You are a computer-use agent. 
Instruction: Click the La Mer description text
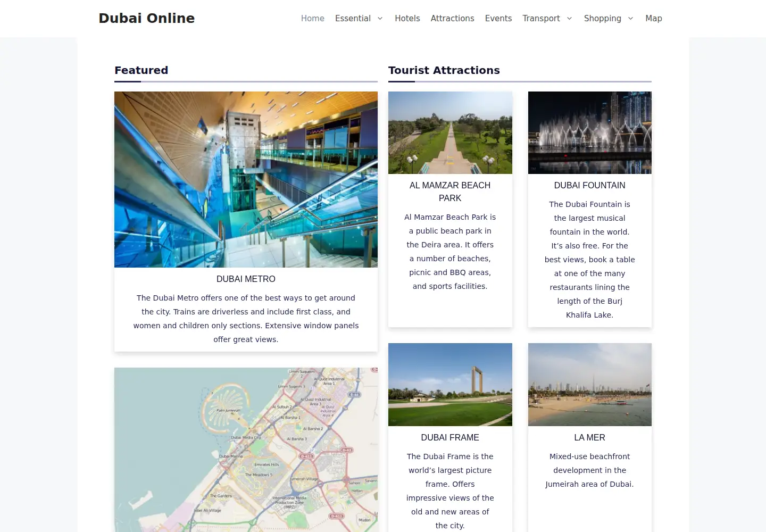tap(590, 470)
